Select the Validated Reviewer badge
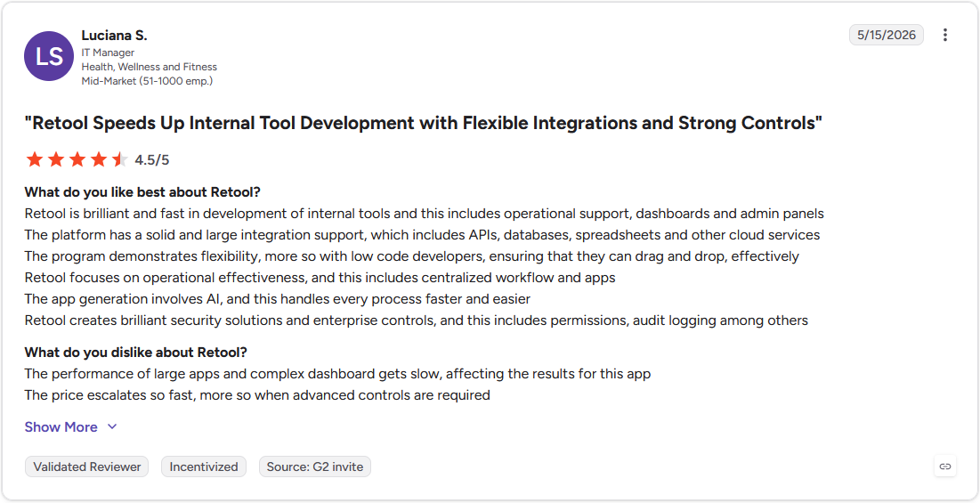980x503 pixels. click(x=87, y=466)
